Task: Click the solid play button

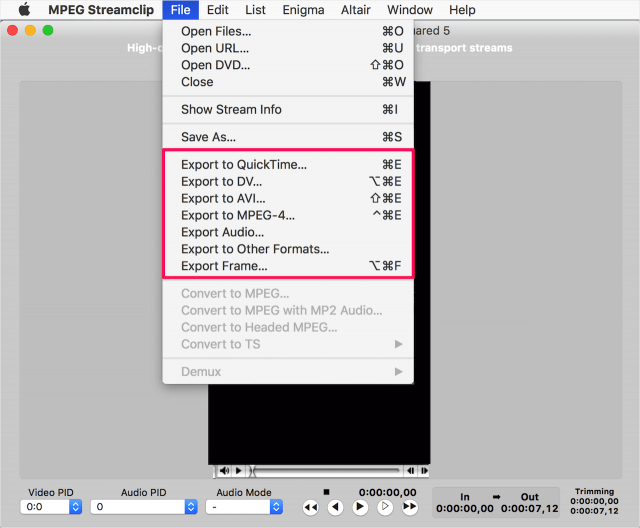Action: [x=360, y=507]
